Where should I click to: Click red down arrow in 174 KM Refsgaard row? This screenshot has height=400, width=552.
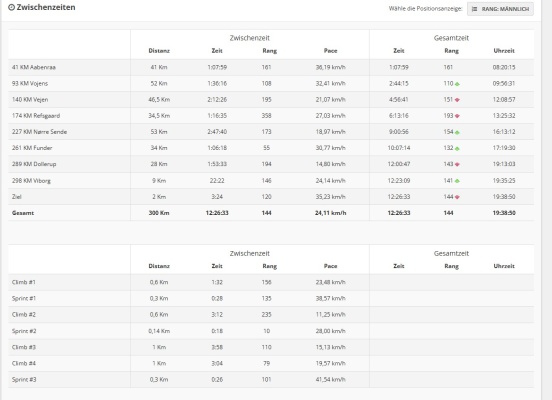pyautogui.click(x=457, y=116)
